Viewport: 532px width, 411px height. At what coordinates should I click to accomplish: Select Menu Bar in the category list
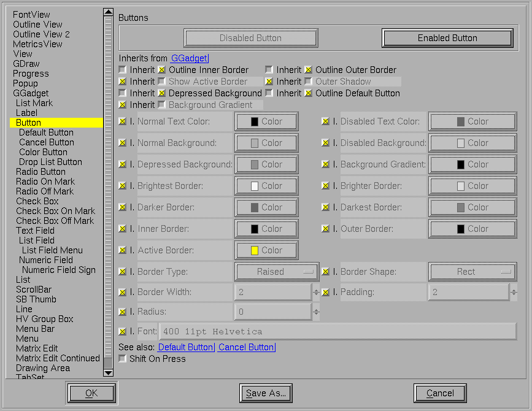tap(35, 329)
